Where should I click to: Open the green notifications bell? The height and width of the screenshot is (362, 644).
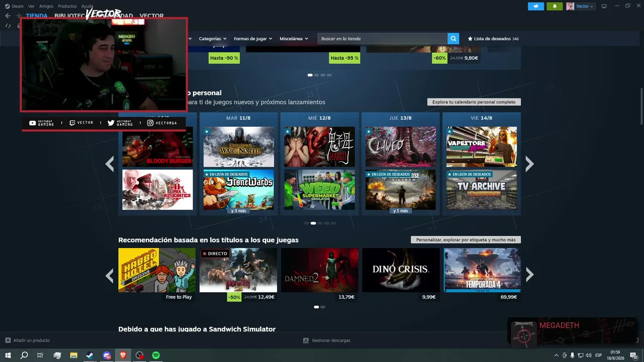[554, 6]
